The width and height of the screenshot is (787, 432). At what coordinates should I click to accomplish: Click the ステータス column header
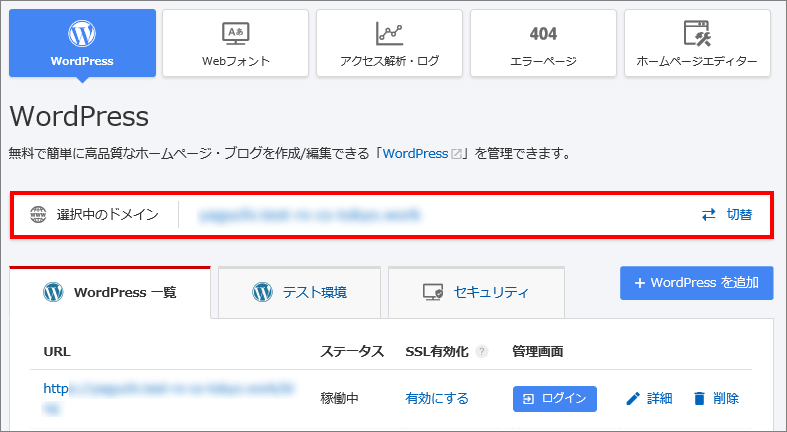(352, 352)
